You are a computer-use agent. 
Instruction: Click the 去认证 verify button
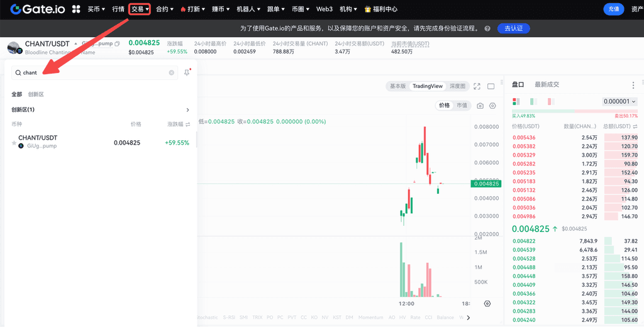click(513, 28)
